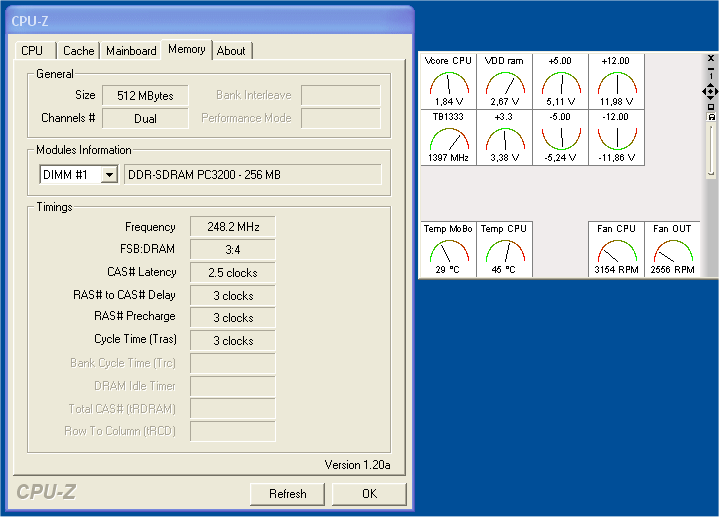Screen dimensions: 719x517
Task: Click the Vcore CPU gauge in monitor panel
Action: 448,81
